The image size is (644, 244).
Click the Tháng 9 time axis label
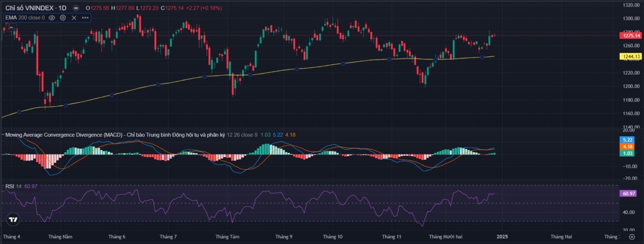[283, 236]
